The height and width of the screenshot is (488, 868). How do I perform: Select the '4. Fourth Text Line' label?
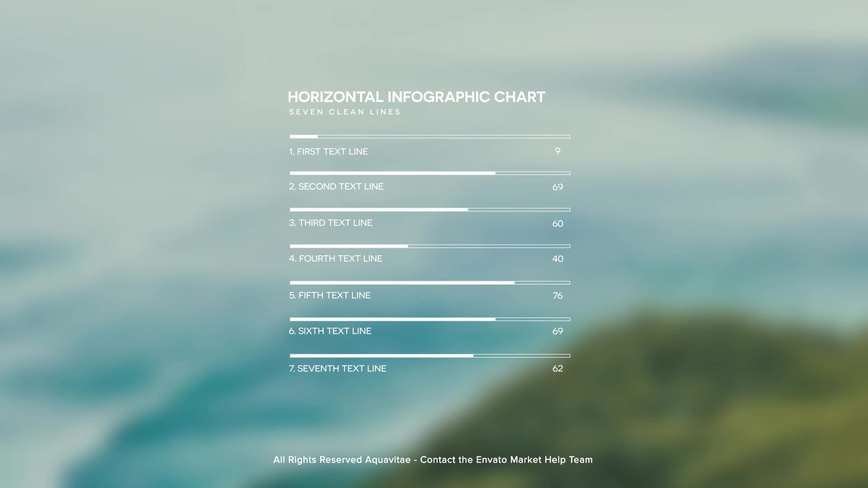336,258
